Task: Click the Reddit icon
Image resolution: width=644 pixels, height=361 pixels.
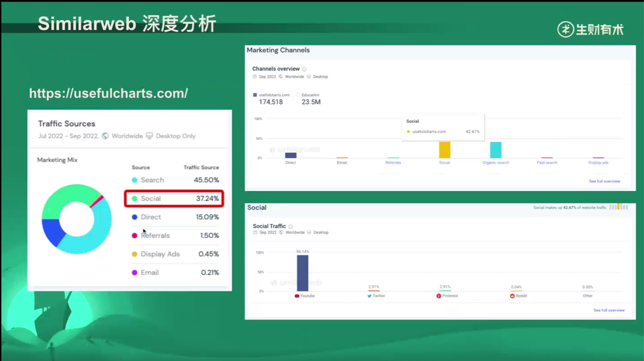Action: pyautogui.click(x=512, y=296)
